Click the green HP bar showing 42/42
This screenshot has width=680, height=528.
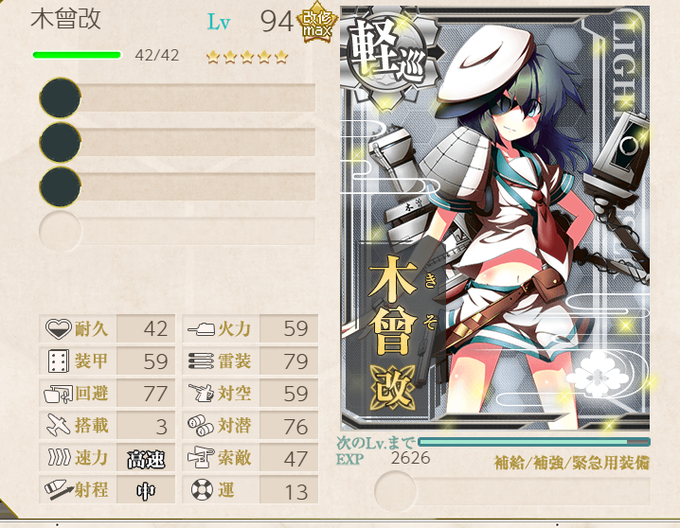pyautogui.click(x=77, y=55)
